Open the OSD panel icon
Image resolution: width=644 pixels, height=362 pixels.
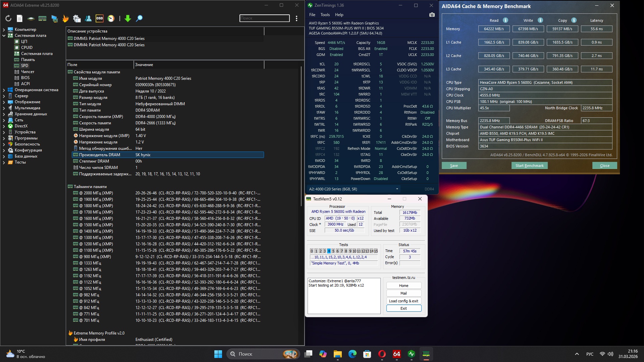100,18
